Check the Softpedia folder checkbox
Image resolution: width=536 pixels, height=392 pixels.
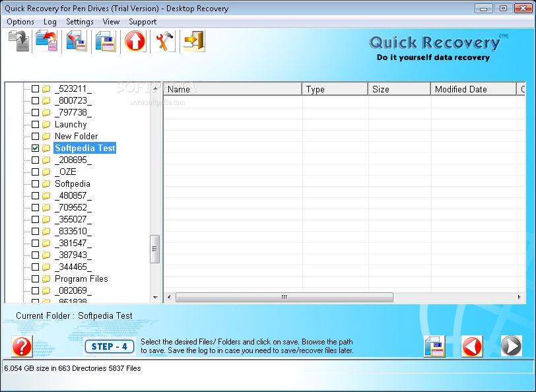tap(35, 184)
